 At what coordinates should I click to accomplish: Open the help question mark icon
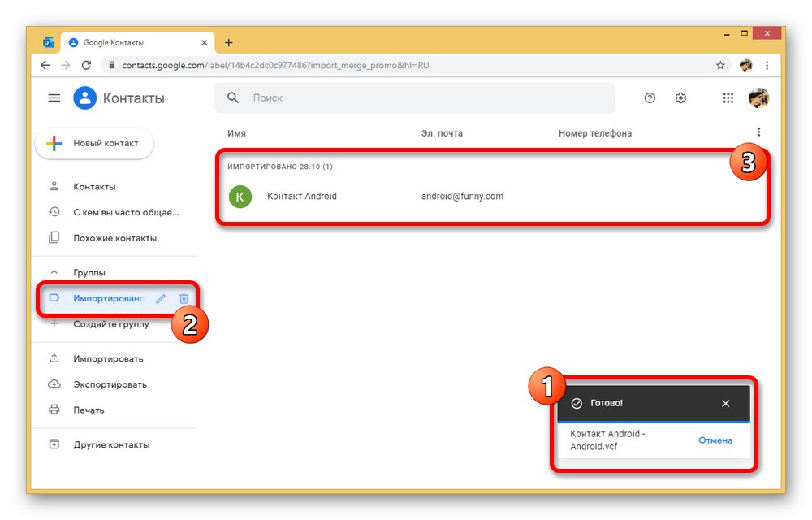click(x=650, y=97)
